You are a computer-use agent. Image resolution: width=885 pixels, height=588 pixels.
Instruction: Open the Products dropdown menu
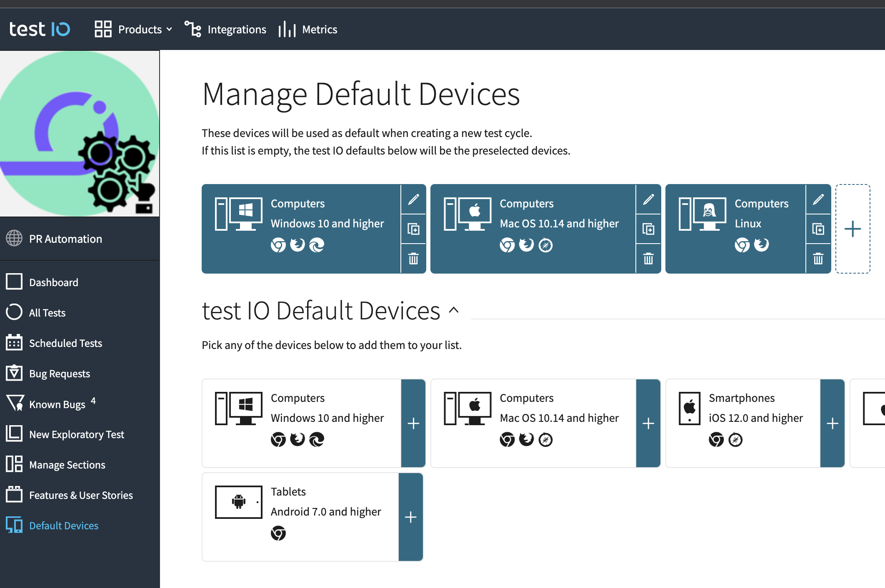133,29
